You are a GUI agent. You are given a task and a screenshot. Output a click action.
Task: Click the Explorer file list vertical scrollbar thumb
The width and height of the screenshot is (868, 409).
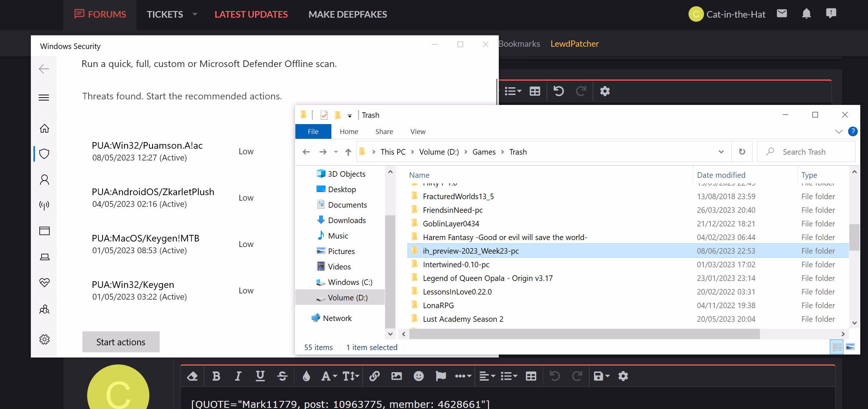click(x=854, y=237)
